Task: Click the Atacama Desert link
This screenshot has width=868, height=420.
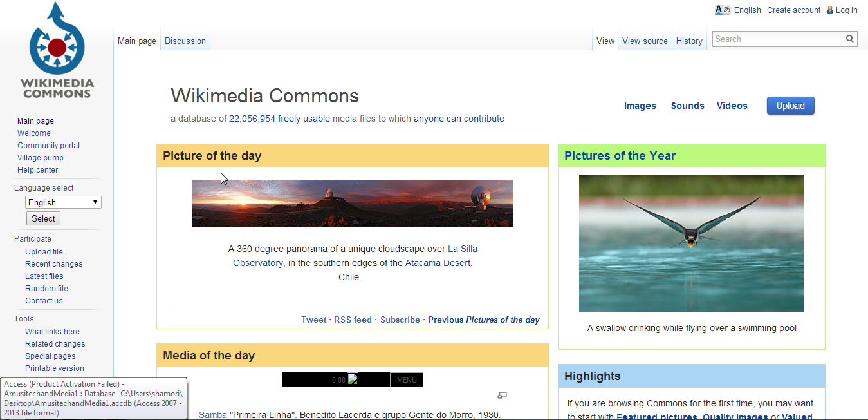Action: coord(438,263)
